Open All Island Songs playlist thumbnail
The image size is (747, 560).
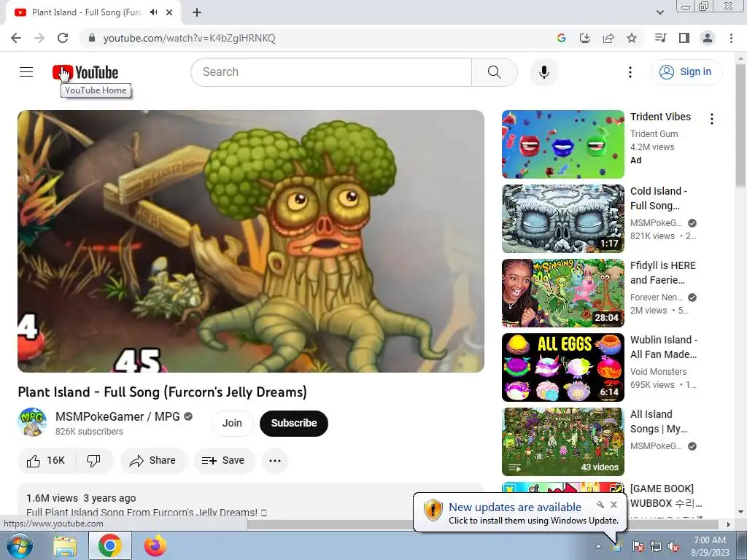pyautogui.click(x=562, y=441)
